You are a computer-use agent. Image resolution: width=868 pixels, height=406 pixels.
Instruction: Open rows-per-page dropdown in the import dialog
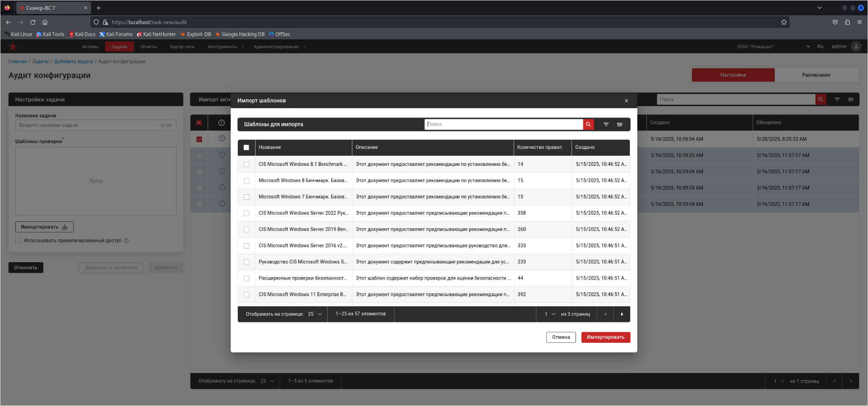[x=315, y=314]
